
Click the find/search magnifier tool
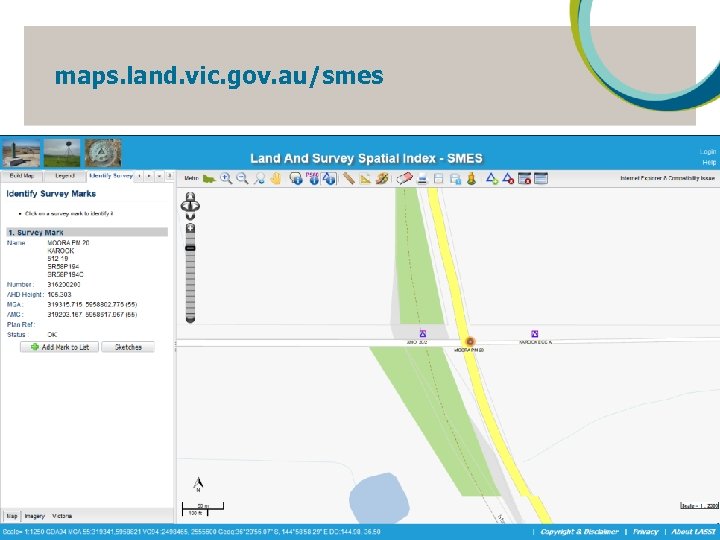[259, 178]
